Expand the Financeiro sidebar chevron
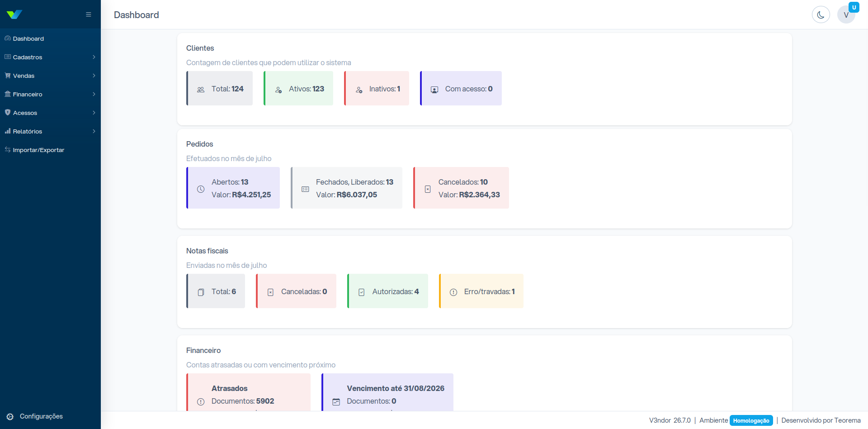868x429 pixels. (x=94, y=94)
